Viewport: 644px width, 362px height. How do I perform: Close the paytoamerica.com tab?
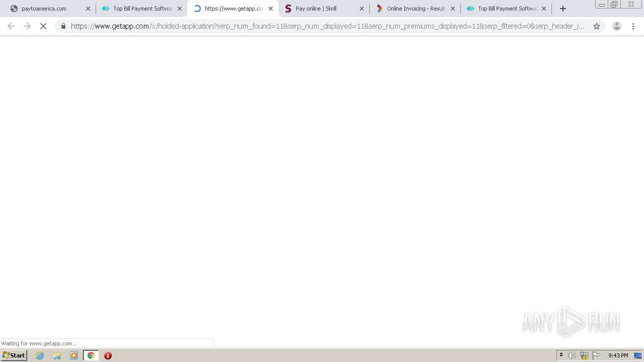[88, 9]
